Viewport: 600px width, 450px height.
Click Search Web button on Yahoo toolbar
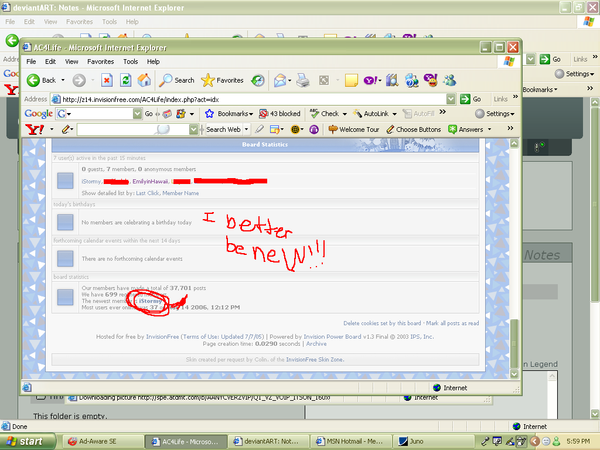coord(223,129)
